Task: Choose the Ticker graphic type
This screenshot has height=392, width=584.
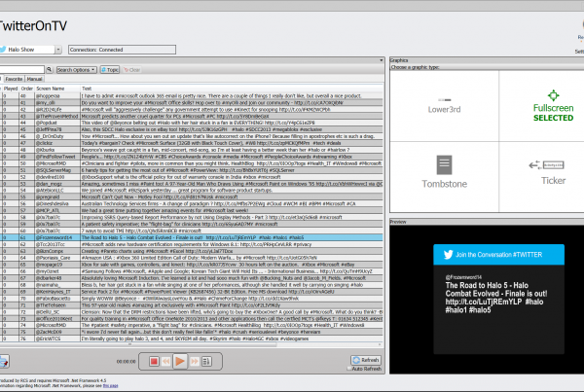Action: (553, 176)
